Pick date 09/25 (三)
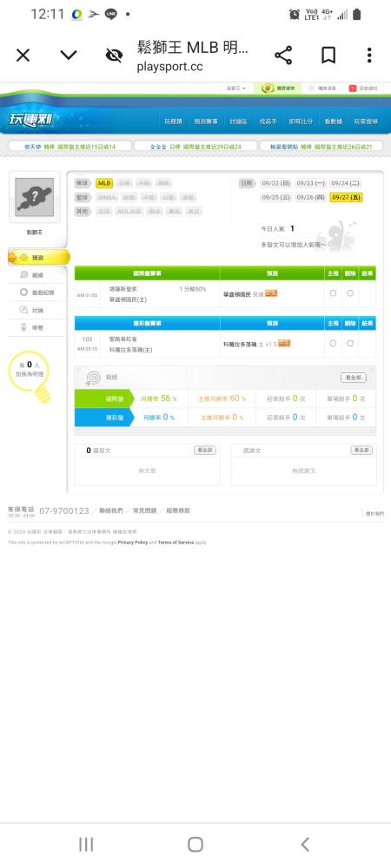The height and width of the screenshot is (868, 391). click(x=275, y=197)
